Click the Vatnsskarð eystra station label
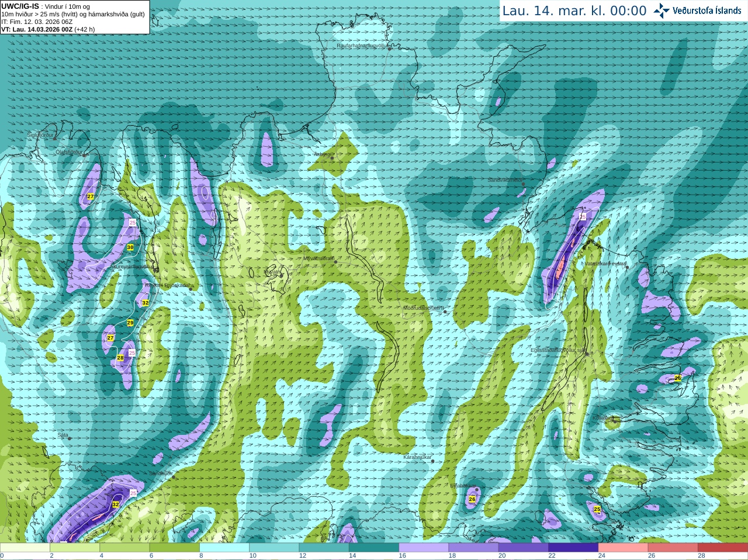This screenshot has height=560, width=748. point(605,264)
